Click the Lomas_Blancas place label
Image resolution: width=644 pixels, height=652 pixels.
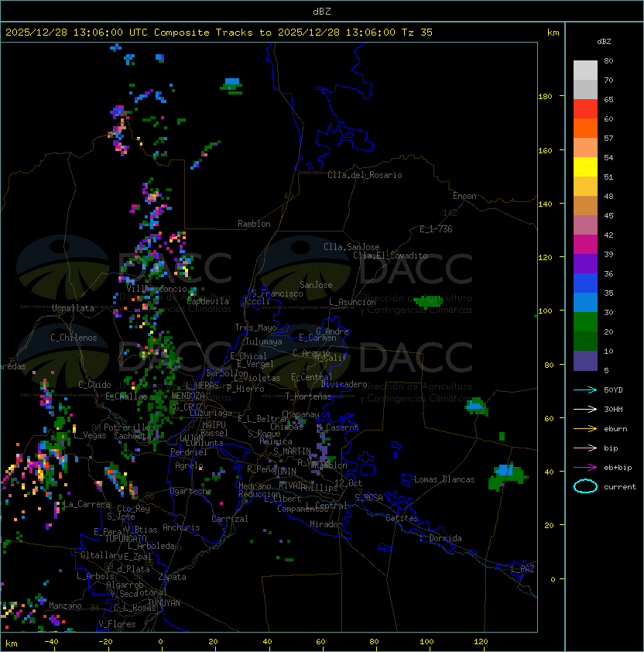click(444, 479)
